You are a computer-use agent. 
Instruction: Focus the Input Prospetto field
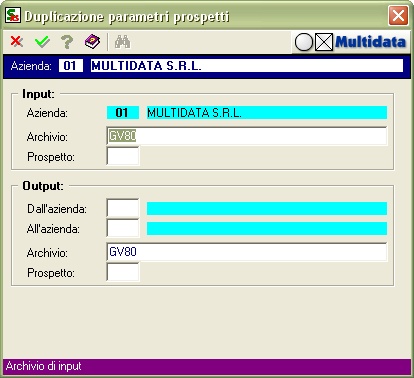coord(123,156)
